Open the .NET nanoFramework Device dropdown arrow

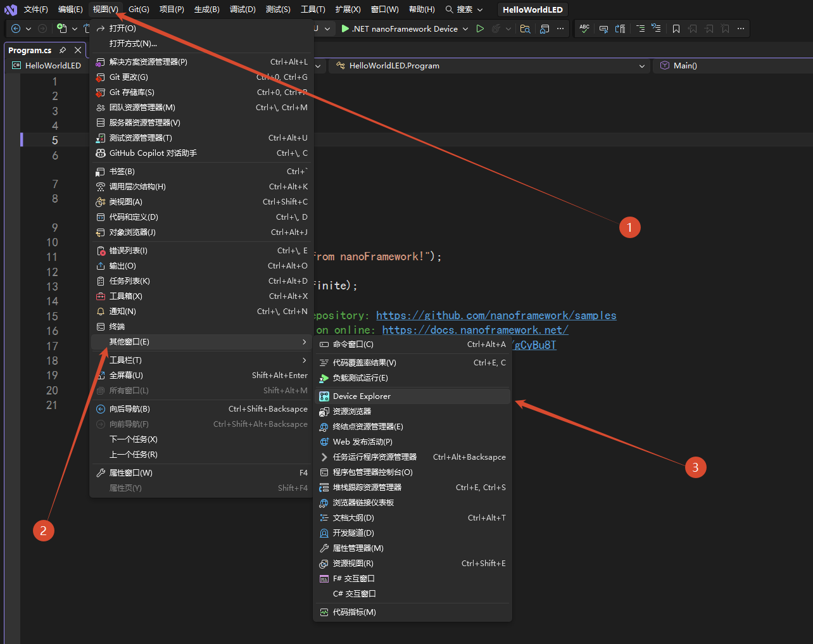465,28
